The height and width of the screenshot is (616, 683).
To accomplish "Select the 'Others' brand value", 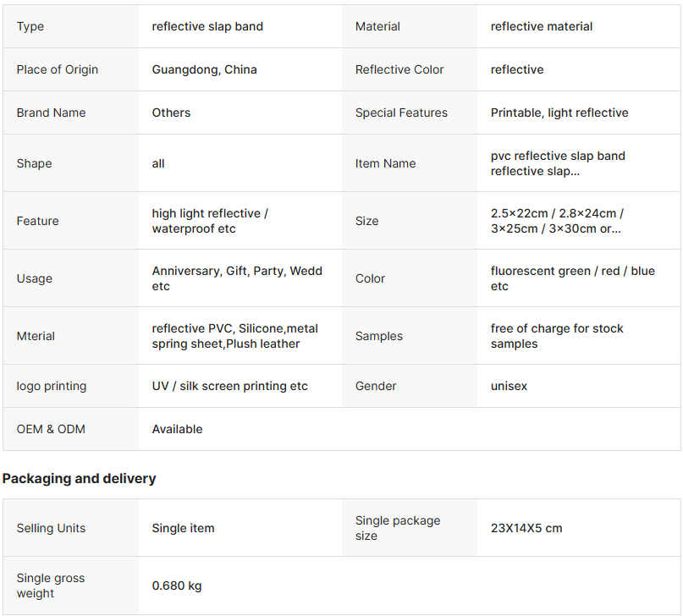I will point(171,113).
